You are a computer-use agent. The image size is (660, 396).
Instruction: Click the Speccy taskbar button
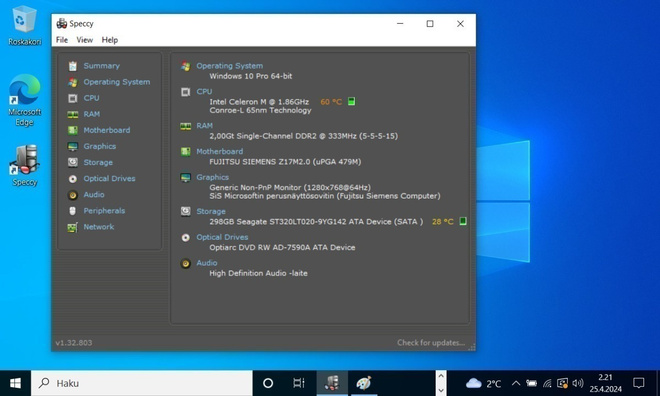click(x=332, y=383)
